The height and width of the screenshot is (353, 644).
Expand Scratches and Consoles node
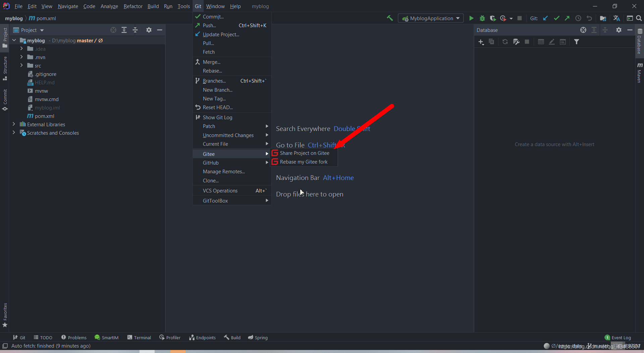[14, 133]
